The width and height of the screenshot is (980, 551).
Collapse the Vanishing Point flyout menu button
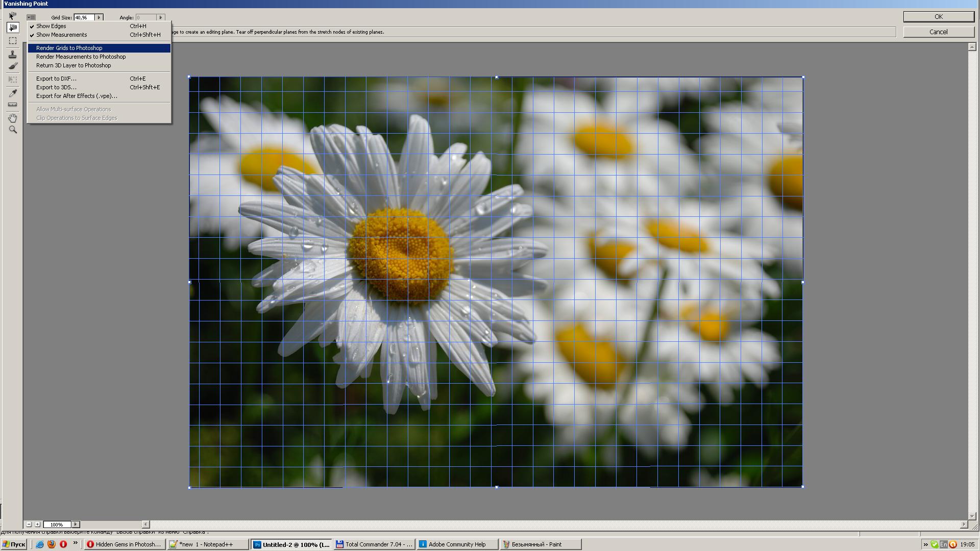pos(31,17)
